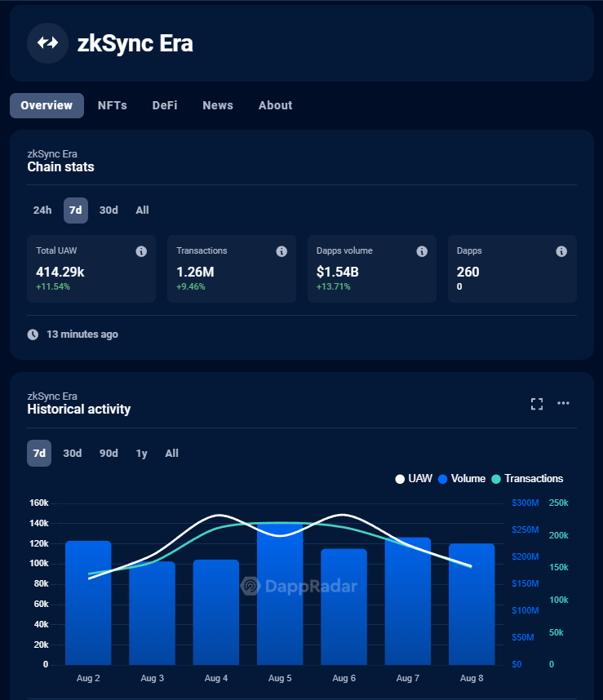The height and width of the screenshot is (700, 603).
Task: Click the +9.46% change figure
Action: [x=191, y=286]
